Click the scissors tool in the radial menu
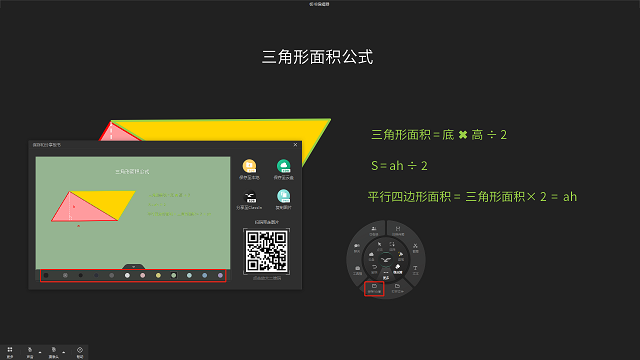The height and width of the screenshot is (360, 640). pyautogui.click(x=415, y=247)
